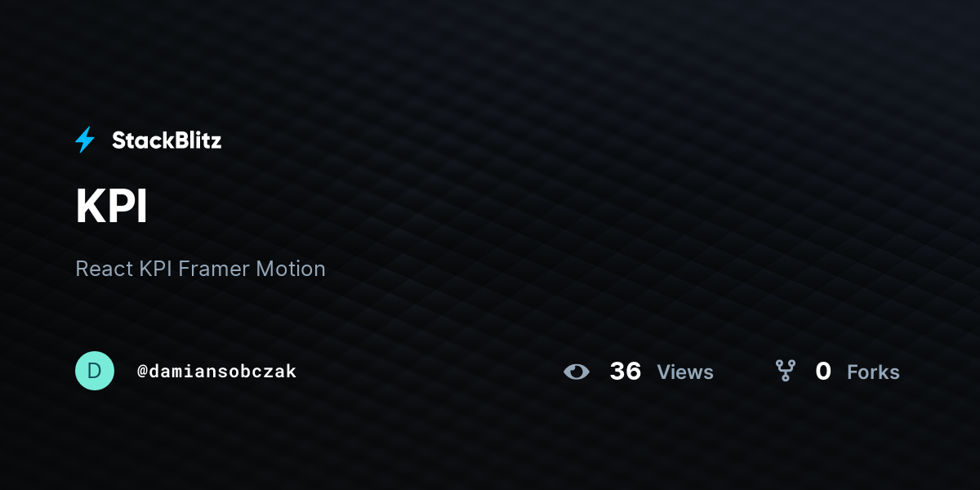Click the letter D inside the teal avatar
Viewport: 980px width, 490px height.
(x=95, y=371)
